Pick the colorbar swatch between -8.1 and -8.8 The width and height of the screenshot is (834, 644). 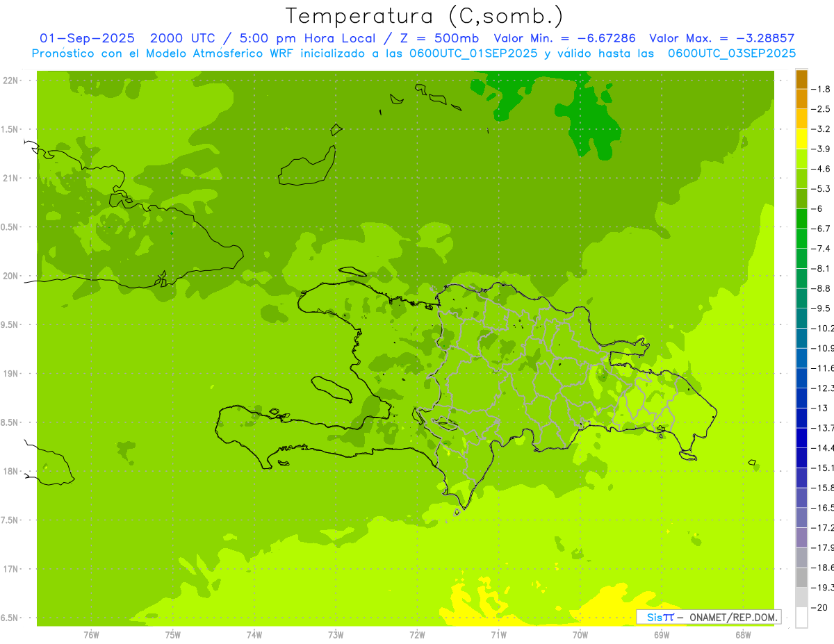point(801,278)
